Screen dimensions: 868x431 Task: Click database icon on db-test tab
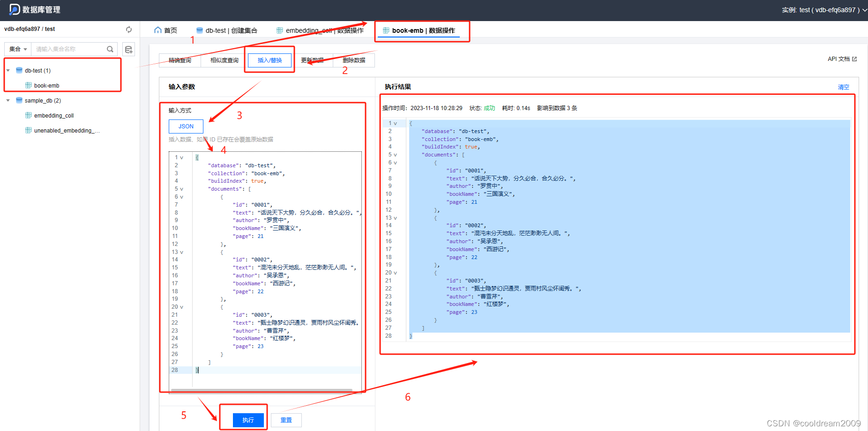coord(200,30)
